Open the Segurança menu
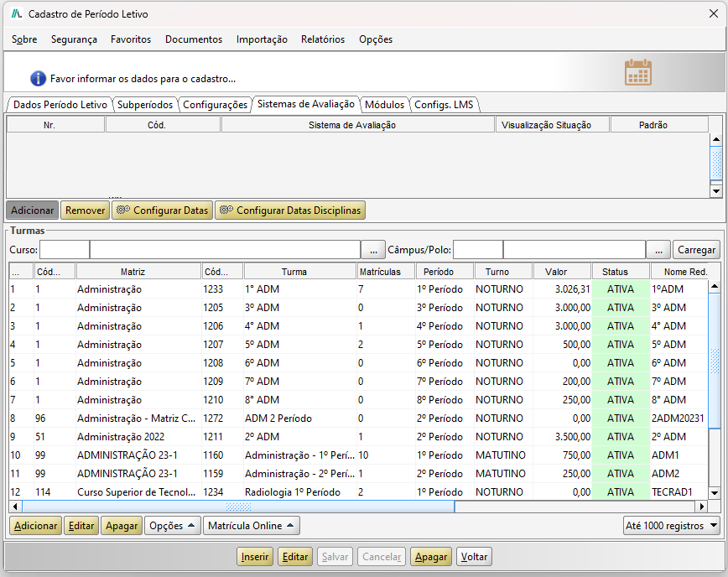The height and width of the screenshot is (577, 728). point(74,39)
